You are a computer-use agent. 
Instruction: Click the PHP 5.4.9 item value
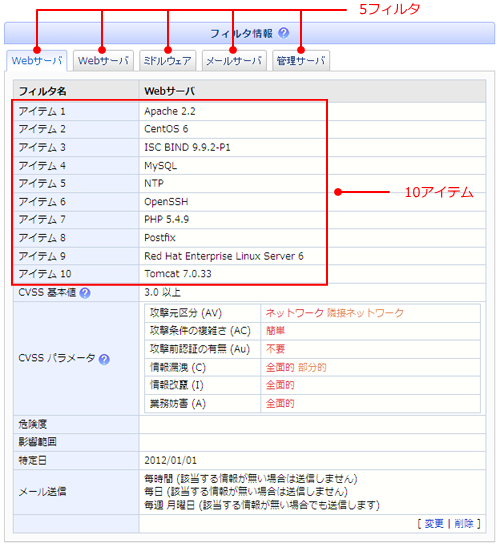166,220
